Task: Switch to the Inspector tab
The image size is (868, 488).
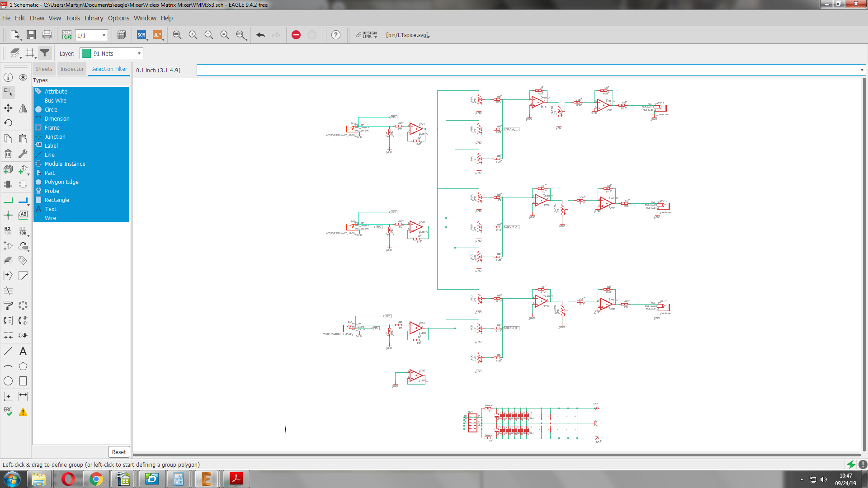Action: point(71,69)
